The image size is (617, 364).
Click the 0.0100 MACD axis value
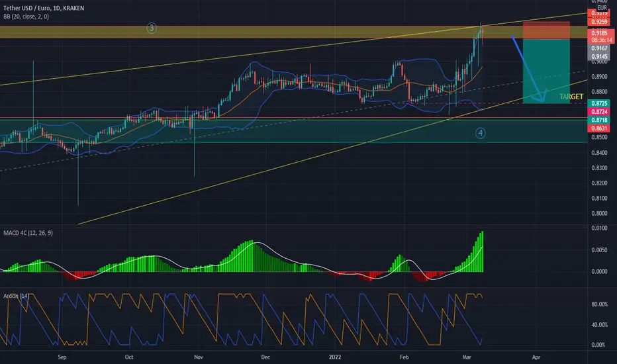click(x=599, y=228)
